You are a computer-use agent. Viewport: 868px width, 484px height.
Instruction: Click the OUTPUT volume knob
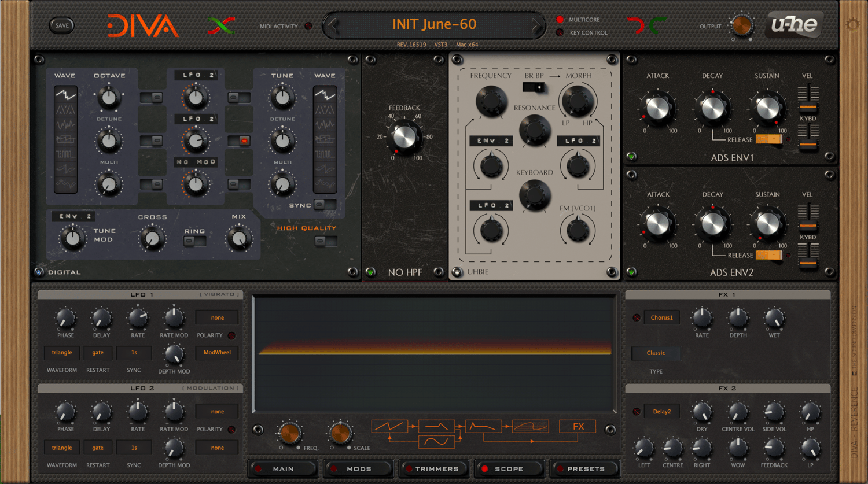coord(741,25)
